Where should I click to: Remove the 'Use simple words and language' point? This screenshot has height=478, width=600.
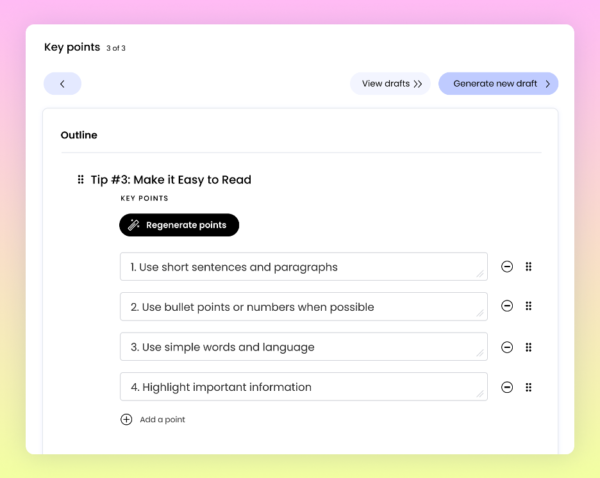point(507,347)
